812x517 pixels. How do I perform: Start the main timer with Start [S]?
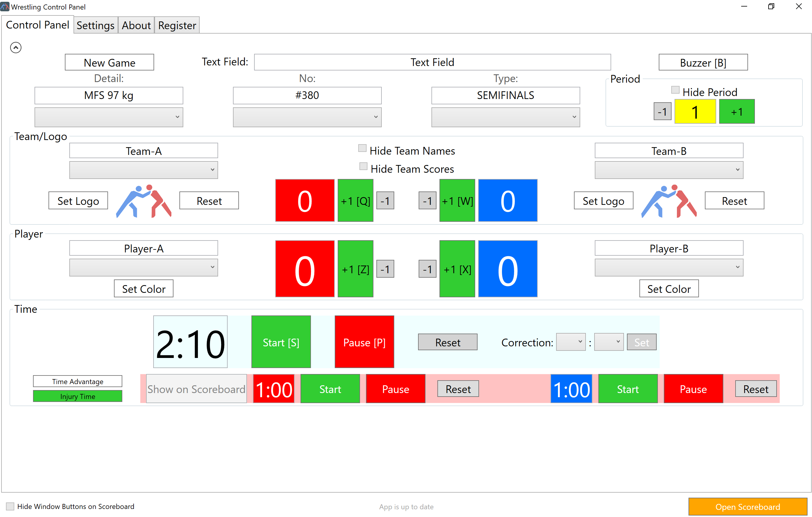point(281,342)
